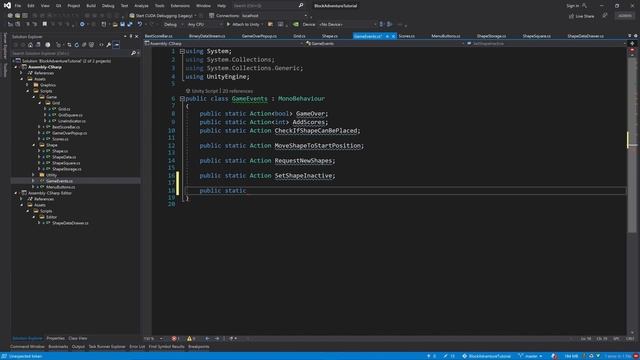Click the Visual Studio logo icon
Viewport: 640px width, 360px height.
[7, 6]
